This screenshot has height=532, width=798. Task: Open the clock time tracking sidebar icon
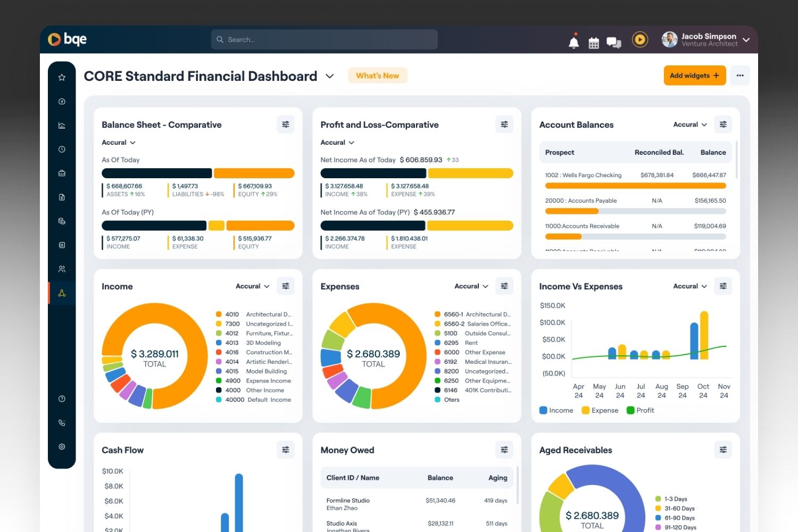point(62,149)
